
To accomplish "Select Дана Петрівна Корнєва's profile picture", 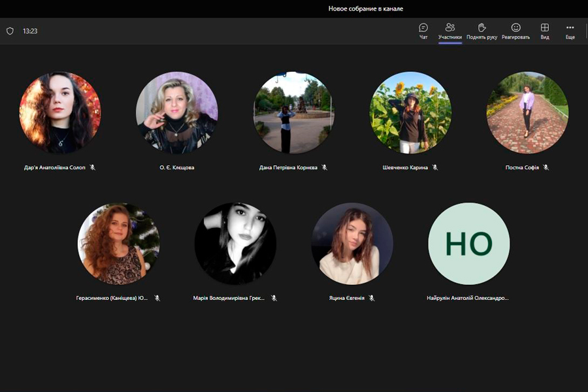I will [293, 112].
